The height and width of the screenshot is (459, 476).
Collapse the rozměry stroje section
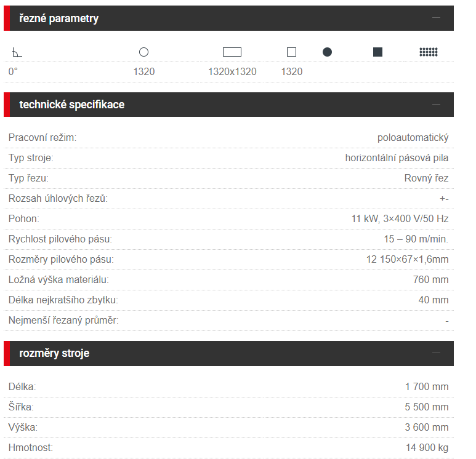tap(436, 353)
